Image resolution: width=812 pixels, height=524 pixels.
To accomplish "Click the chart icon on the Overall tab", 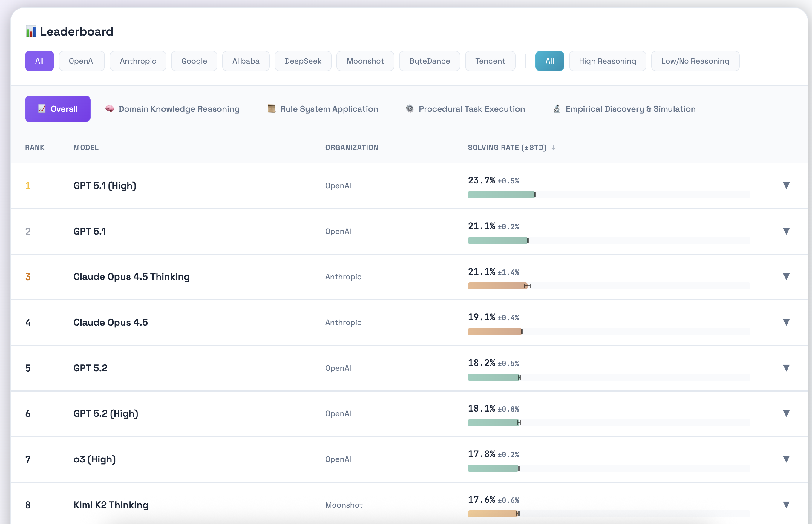I will (x=42, y=109).
